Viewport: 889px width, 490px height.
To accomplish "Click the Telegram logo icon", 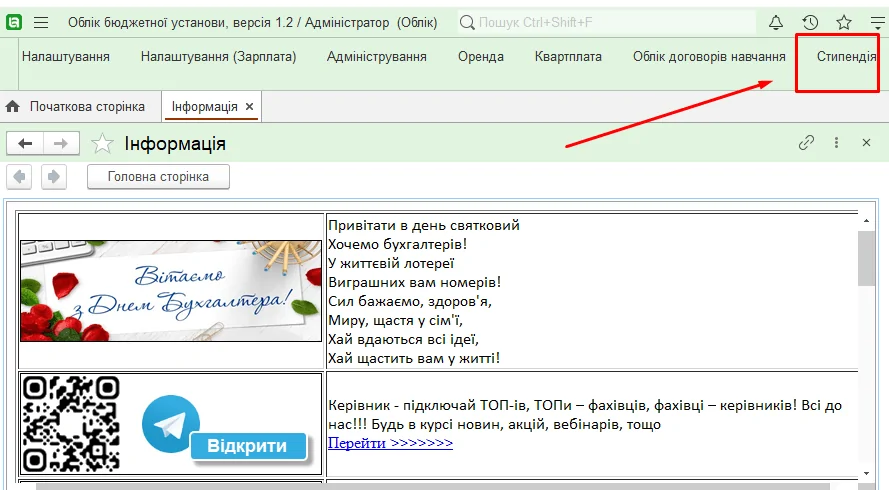I will coord(170,423).
